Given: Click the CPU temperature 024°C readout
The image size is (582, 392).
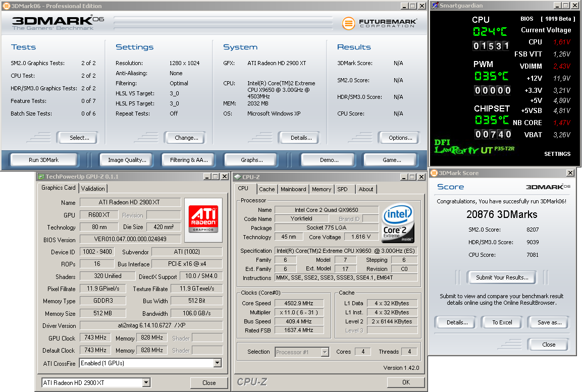Looking at the screenshot, I should (490, 32).
